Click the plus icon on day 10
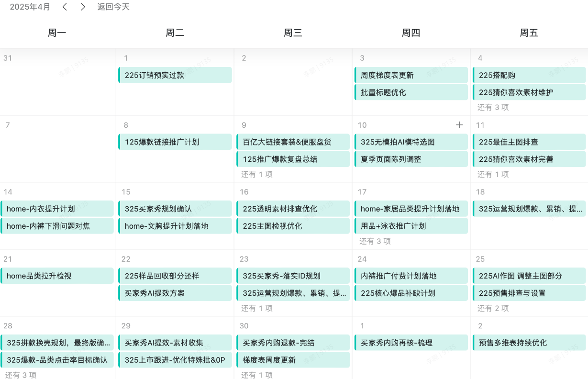The width and height of the screenshot is (588, 379). click(x=459, y=125)
